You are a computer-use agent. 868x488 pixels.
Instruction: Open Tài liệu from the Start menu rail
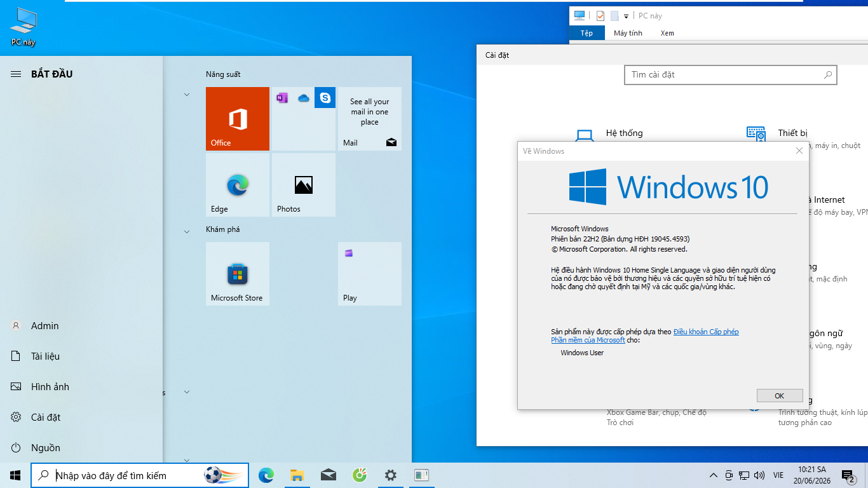pos(81,356)
